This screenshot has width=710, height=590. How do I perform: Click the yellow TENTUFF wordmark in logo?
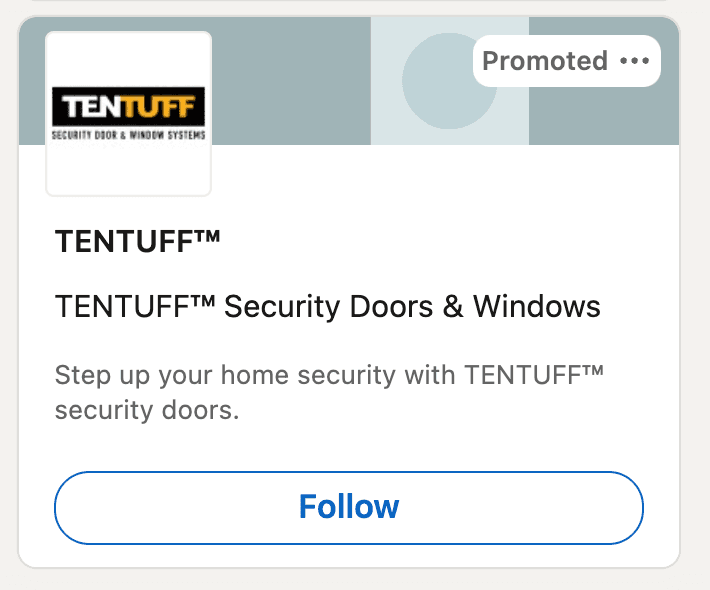point(128,107)
